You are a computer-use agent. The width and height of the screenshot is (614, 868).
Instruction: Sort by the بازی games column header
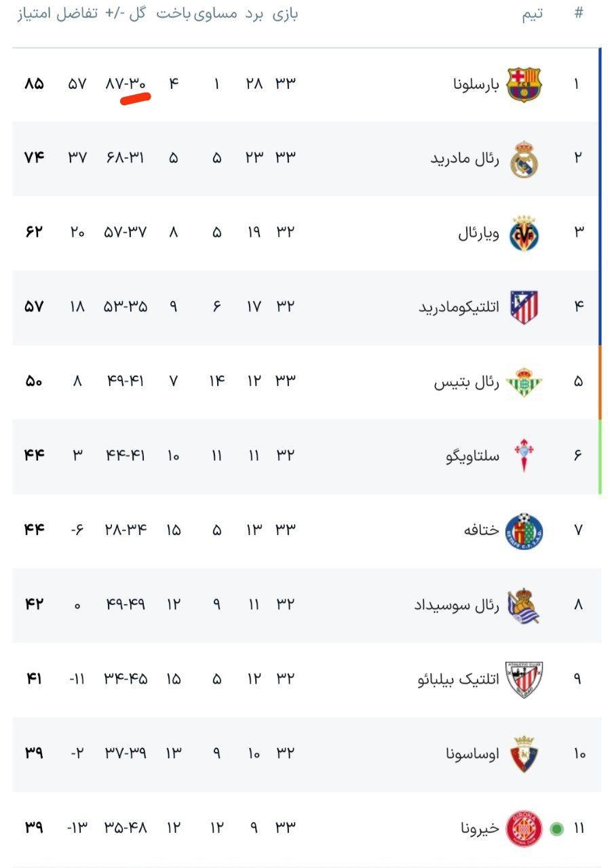[286, 14]
